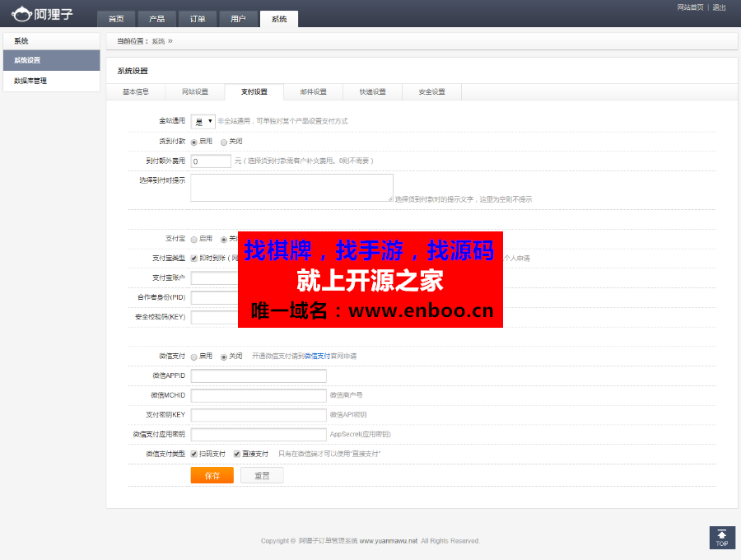Click the 系统设置 panel heading
The width and height of the screenshot is (741, 560).
point(133,71)
